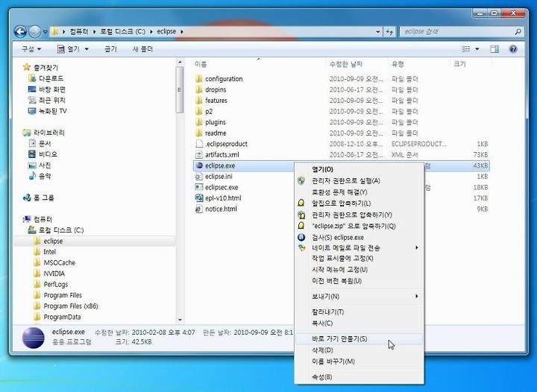Image resolution: width=537 pixels, height=392 pixels.
Task: Expand the 열기 dropdown arrow
Action: pyautogui.click(x=87, y=49)
